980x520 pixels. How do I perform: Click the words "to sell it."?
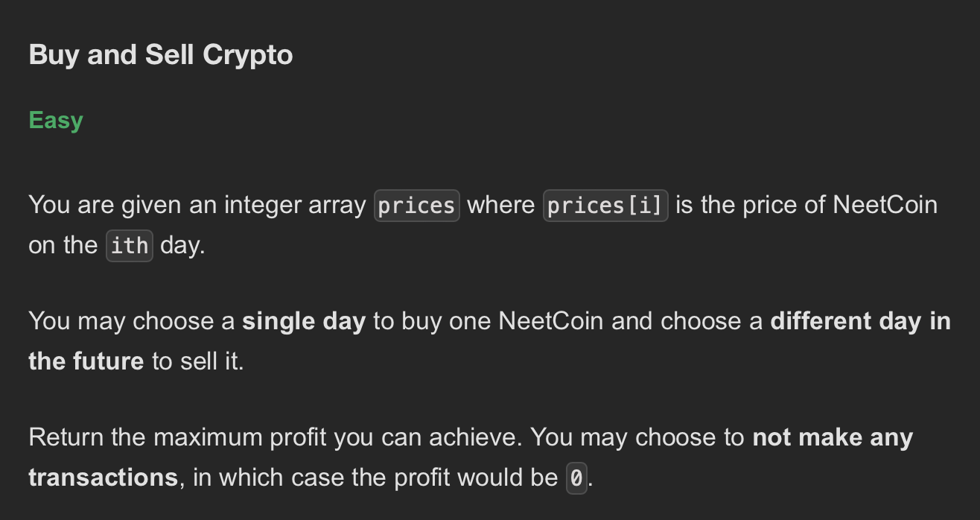[x=198, y=361]
